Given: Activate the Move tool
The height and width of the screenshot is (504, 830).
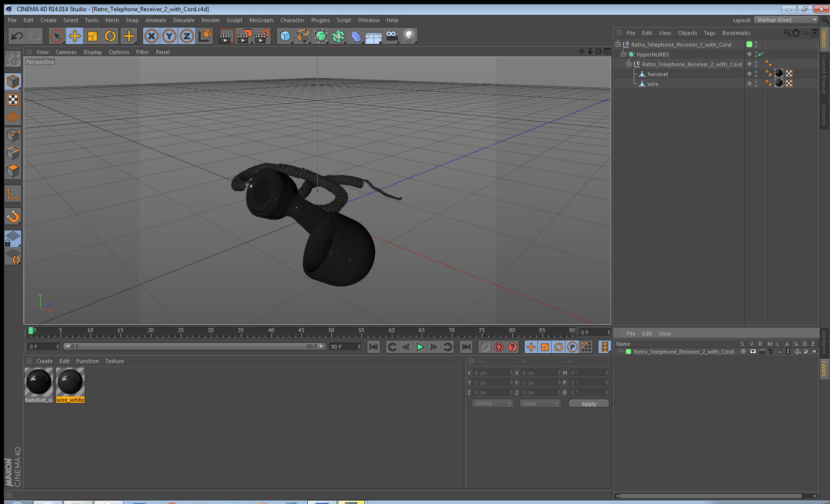Looking at the screenshot, I should click(x=75, y=36).
